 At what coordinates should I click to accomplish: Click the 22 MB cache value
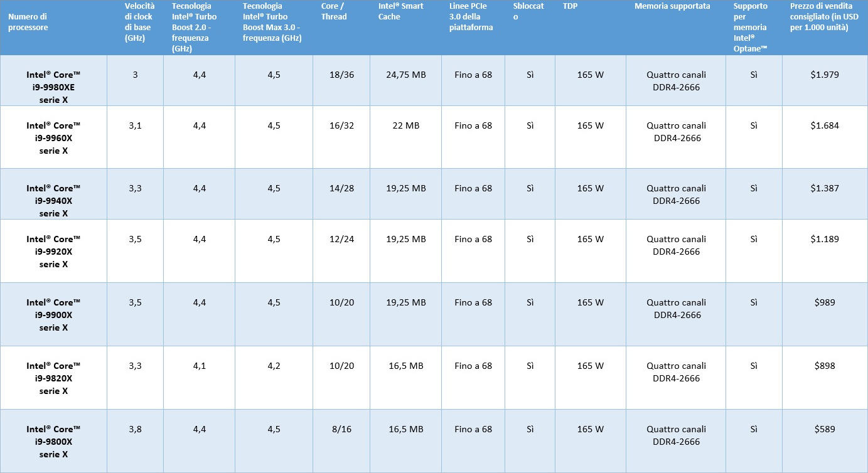tap(405, 125)
